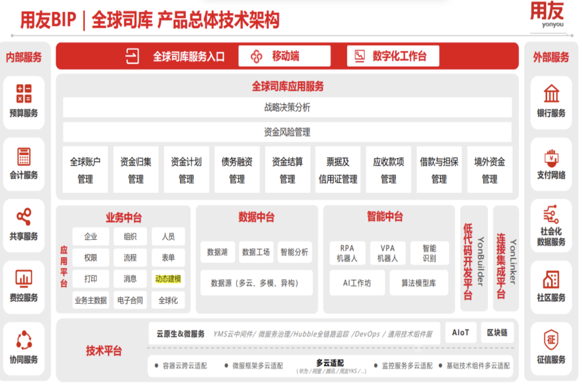
Task: Open the 债务融资管理 module
Action: point(237,170)
